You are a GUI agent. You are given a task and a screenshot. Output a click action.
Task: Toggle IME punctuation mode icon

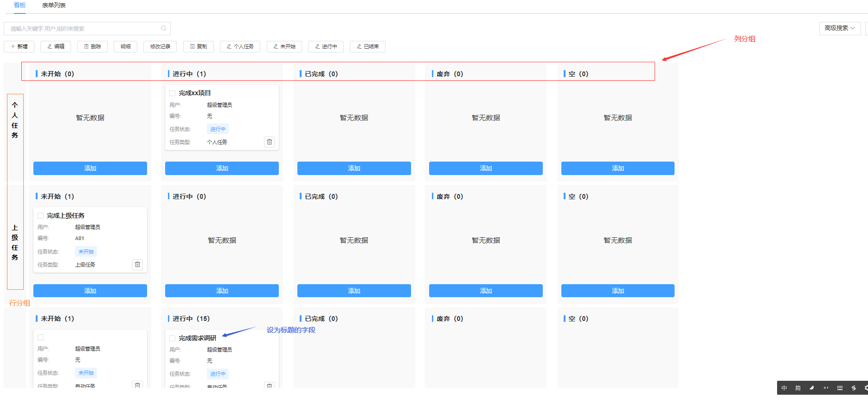pos(826,388)
